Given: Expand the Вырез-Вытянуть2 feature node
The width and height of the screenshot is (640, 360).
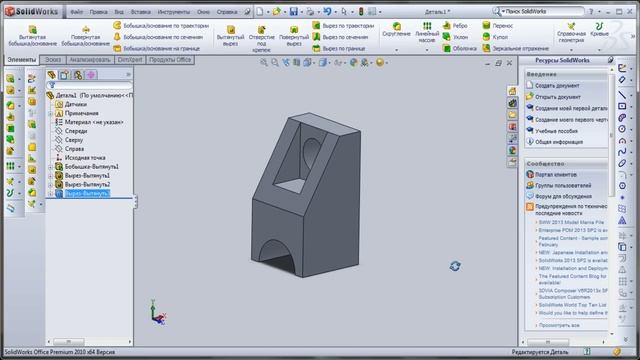Looking at the screenshot, I should coord(51,185).
